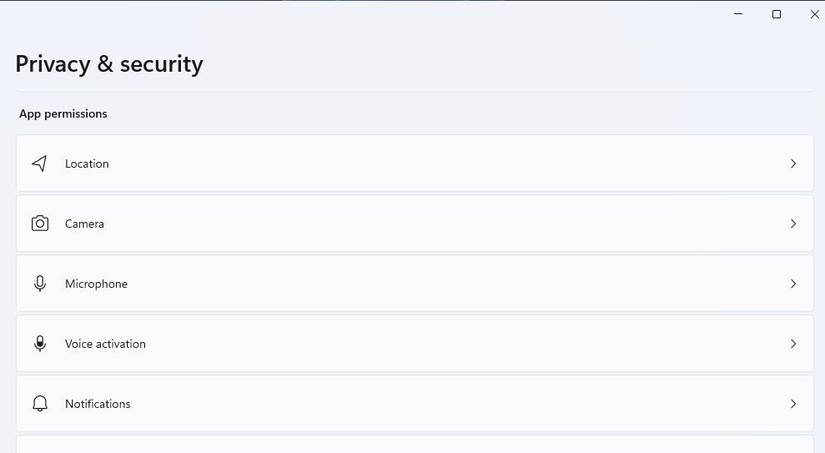Expand the Camera row chevron
825x453 pixels.
pos(793,224)
